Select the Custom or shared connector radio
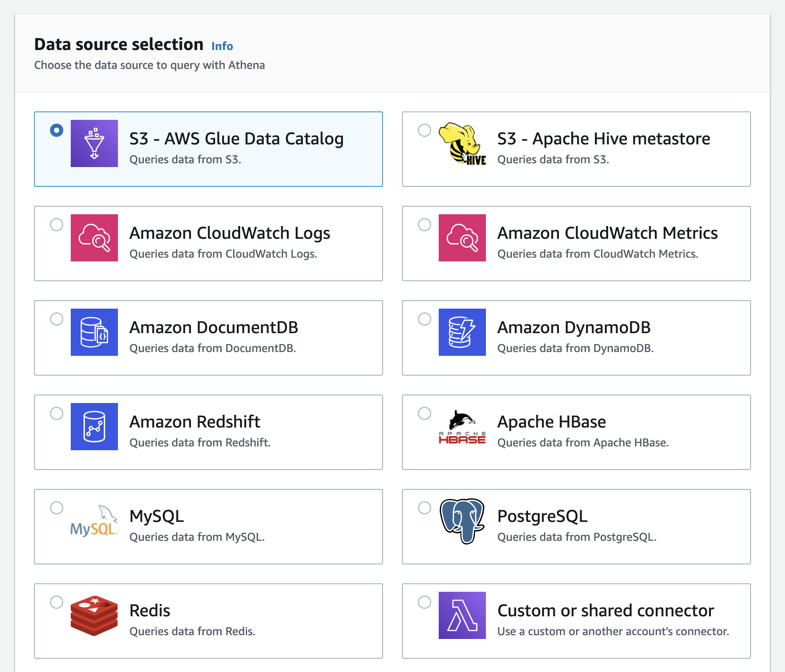 425,602
